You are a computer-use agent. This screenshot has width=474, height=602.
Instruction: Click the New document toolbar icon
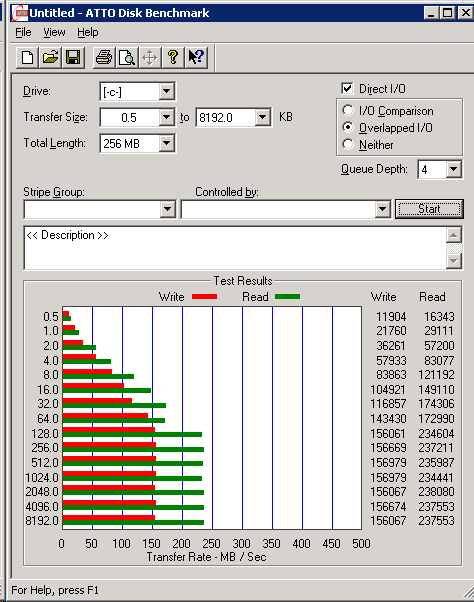(27, 58)
